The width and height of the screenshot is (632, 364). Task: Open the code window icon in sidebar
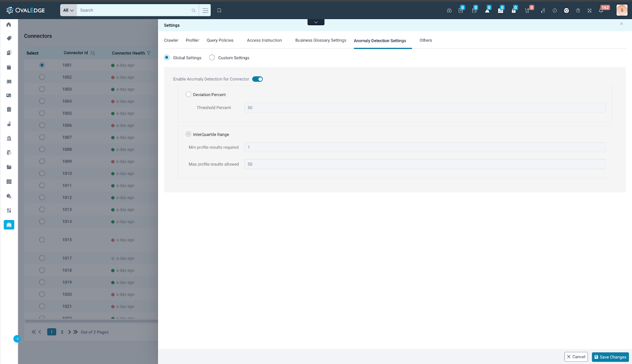click(x=9, y=182)
